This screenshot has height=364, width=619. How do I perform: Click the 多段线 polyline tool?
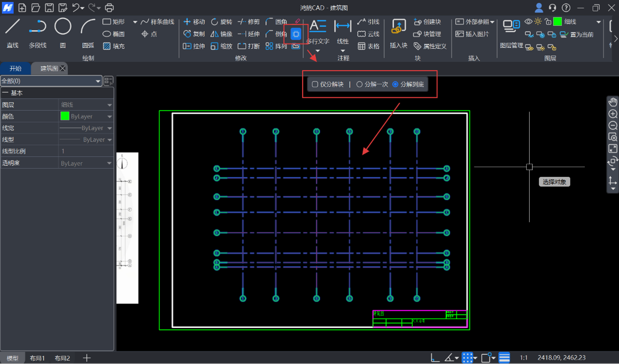38,32
